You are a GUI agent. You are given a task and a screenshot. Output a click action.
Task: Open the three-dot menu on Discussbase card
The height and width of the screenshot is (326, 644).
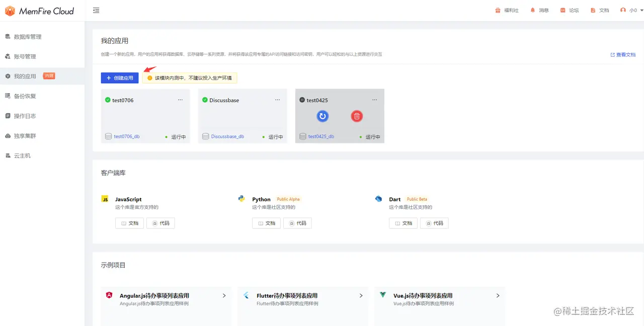click(277, 100)
